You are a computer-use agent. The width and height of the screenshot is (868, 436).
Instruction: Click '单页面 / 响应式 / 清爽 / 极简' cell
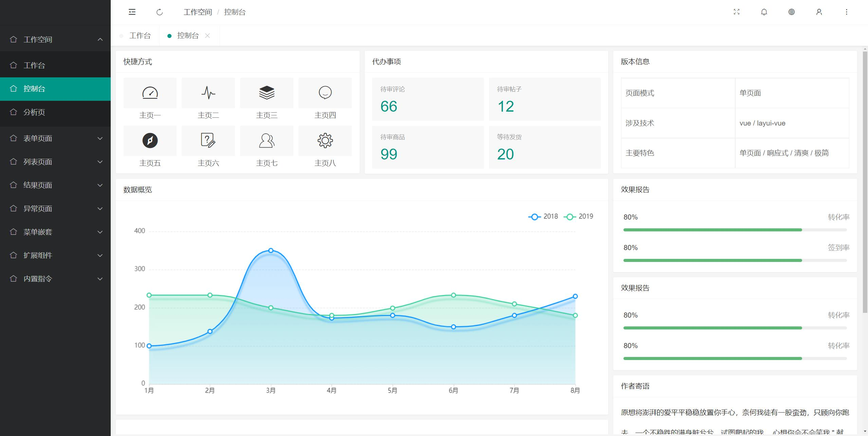(792, 153)
